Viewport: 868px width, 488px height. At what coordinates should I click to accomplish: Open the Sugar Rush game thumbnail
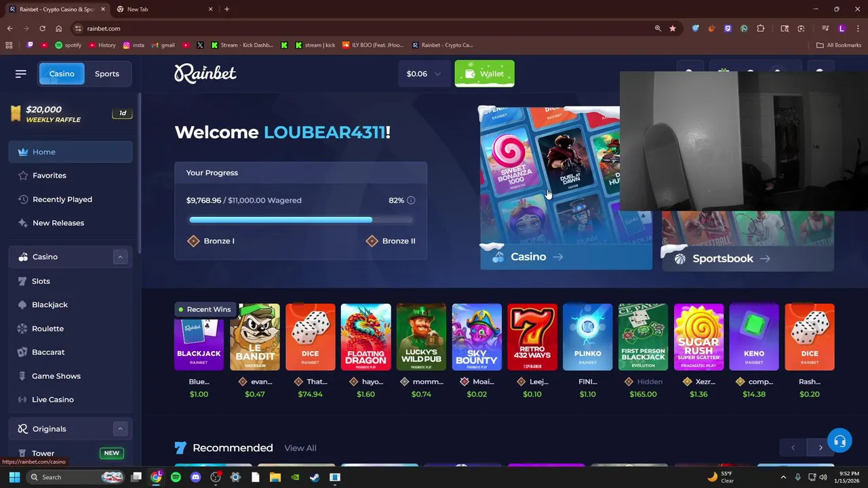[x=698, y=337]
